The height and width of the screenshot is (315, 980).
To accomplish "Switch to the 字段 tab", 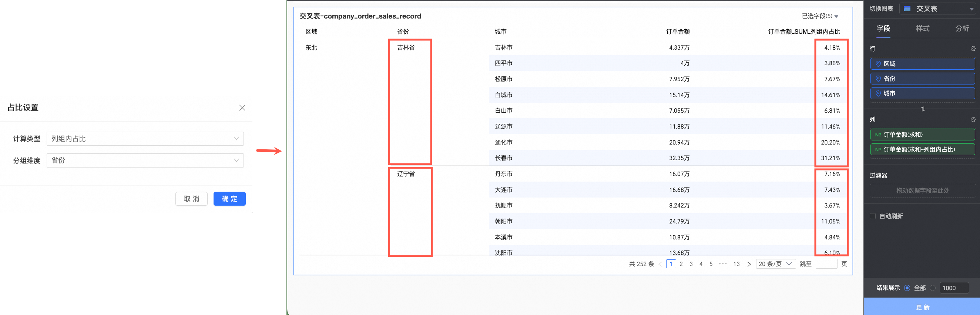I will pyautogui.click(x=883, y=28).
